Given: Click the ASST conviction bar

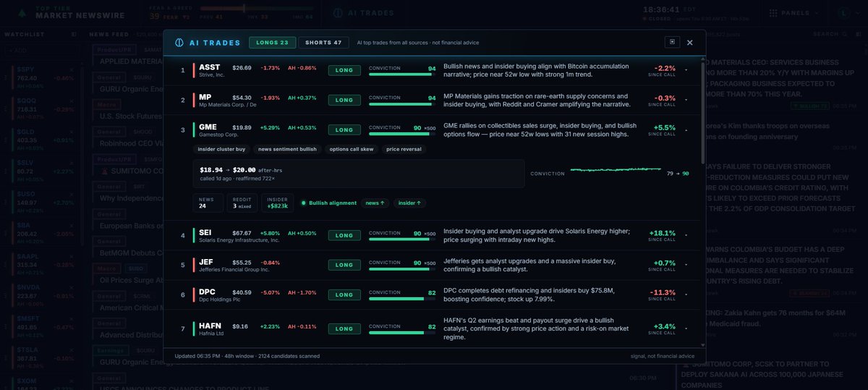Looking at the screenshot, I should 401,74.
